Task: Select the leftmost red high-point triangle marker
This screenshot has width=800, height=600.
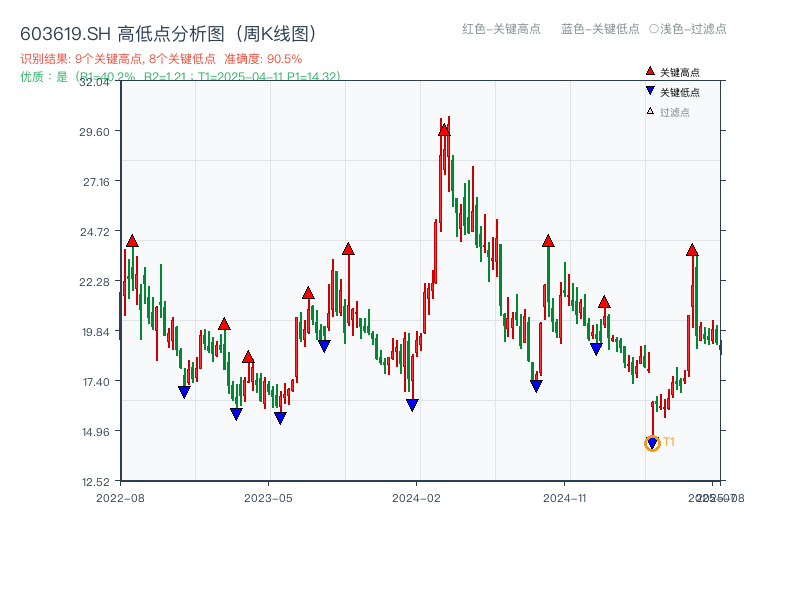Action: click(130, 240)
